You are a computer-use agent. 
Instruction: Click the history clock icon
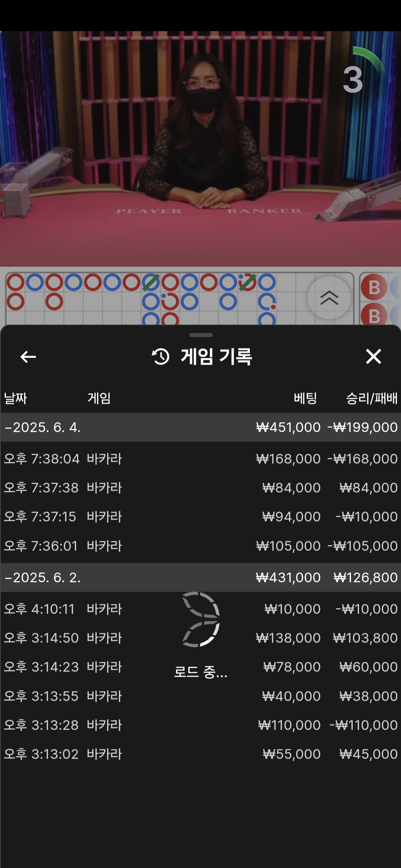160,357
